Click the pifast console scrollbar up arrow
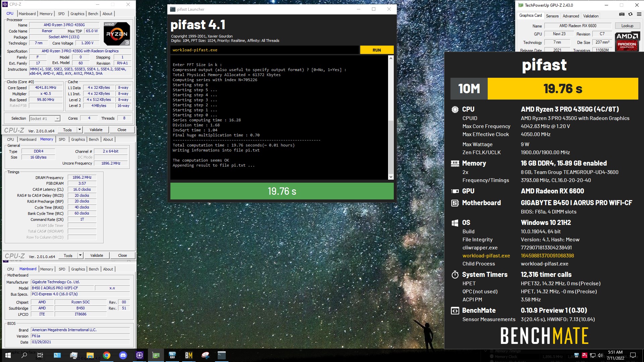The height and width of the screenshot is (362, 644). tap(391, 58)
